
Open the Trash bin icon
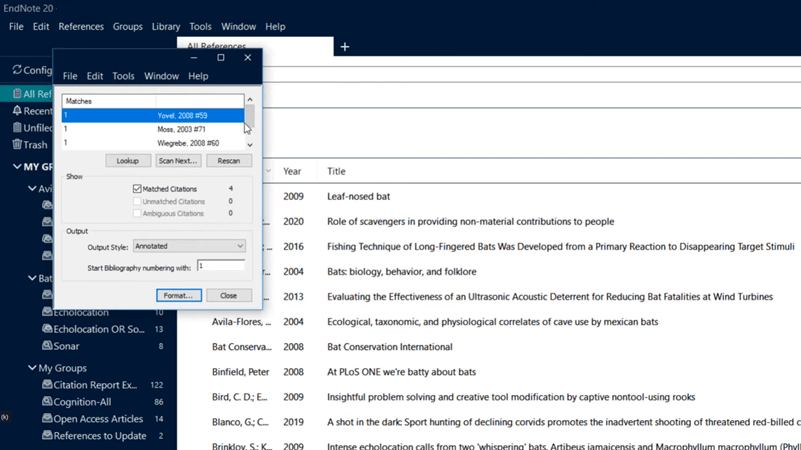coord(17,144)
